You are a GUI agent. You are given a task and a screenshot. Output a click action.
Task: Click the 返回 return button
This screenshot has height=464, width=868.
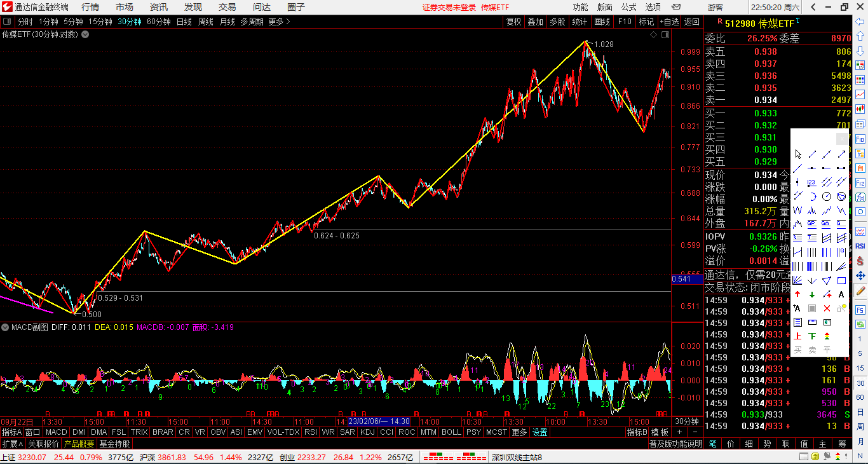(x=692, y=22)
